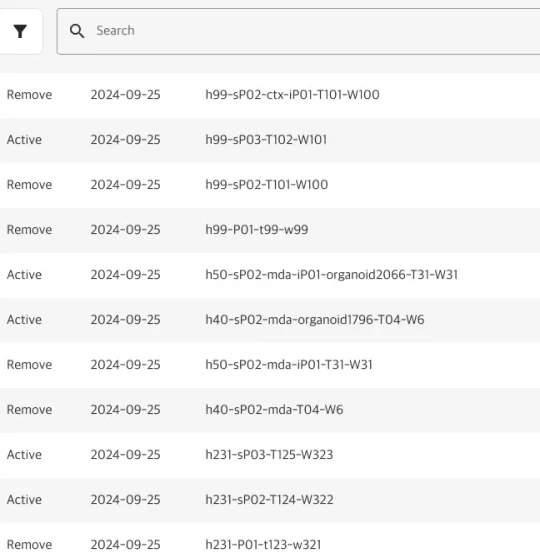Select the h99-P01-t99-w99 name

tap(257, 230)
